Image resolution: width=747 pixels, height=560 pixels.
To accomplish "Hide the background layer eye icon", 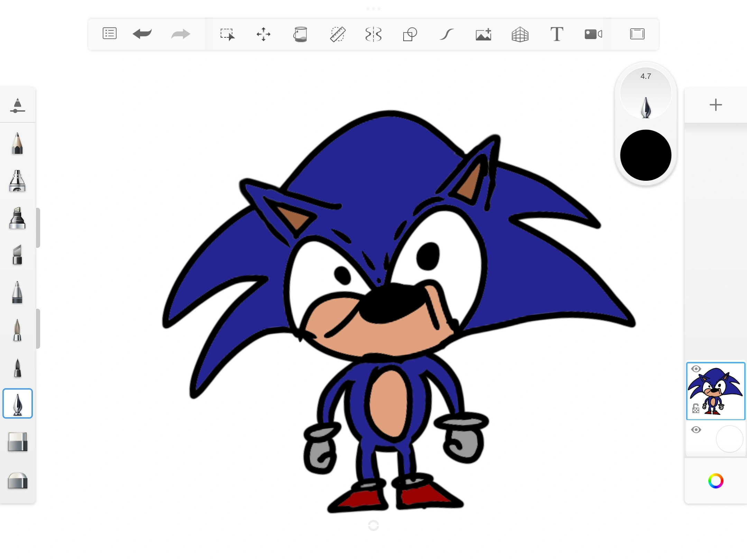I will coord(696,430).
